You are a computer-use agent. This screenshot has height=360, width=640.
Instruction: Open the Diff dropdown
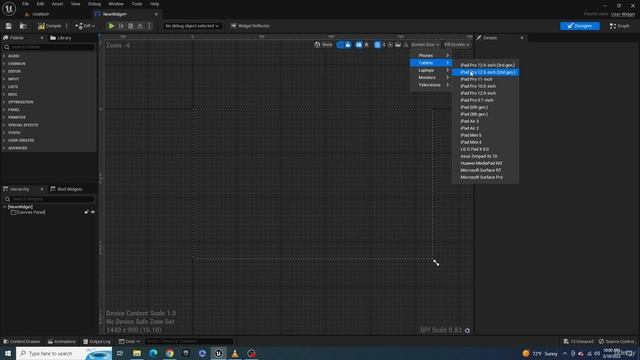click(x=85, y=26)
